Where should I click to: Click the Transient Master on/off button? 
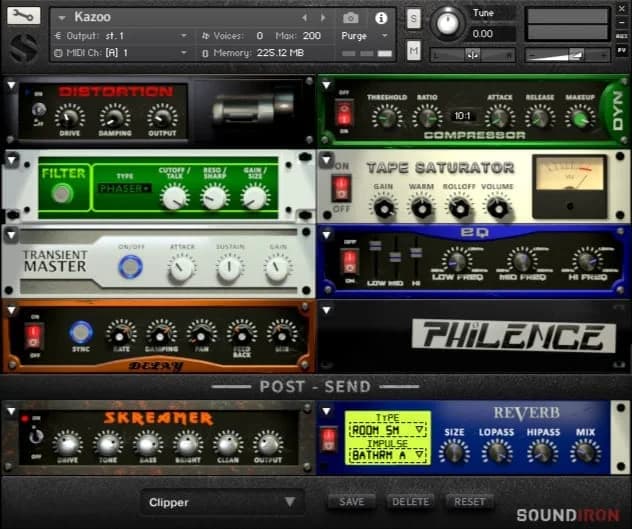point(130,267)
